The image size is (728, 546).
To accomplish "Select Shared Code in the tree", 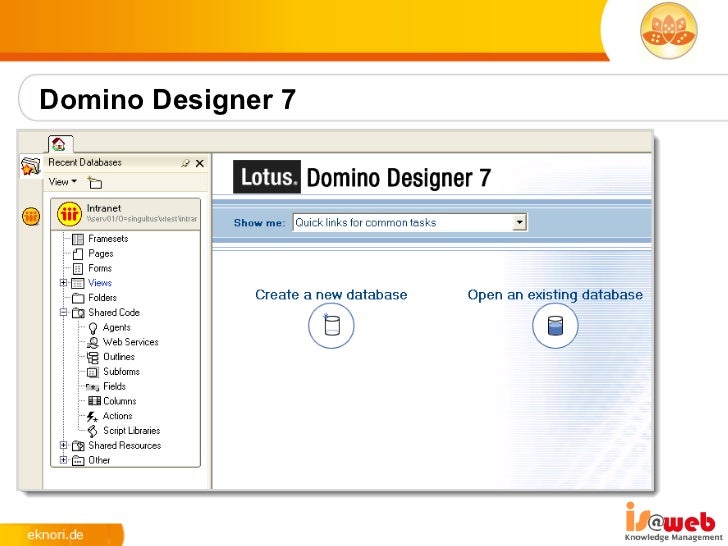I will point(114,312).
